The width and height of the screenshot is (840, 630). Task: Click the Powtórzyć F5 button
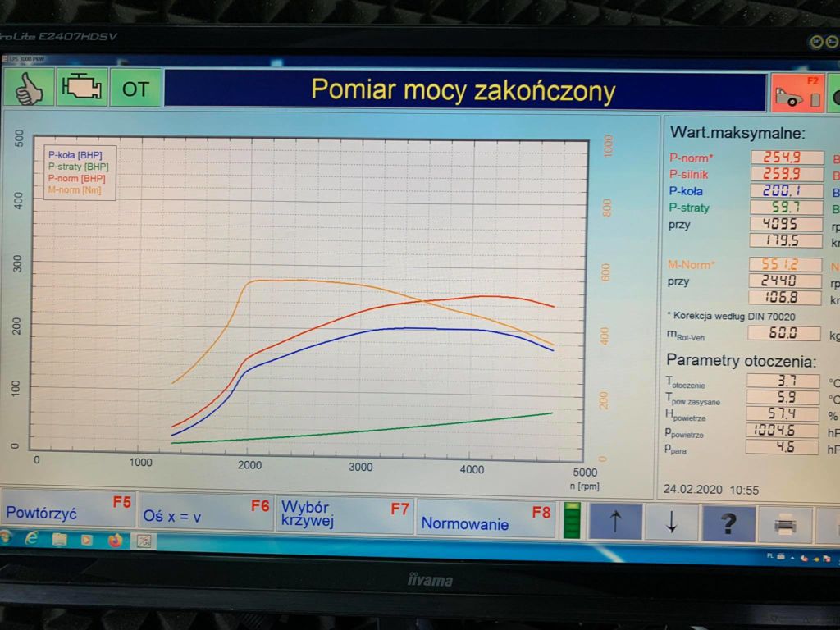(x=69, y=508)
